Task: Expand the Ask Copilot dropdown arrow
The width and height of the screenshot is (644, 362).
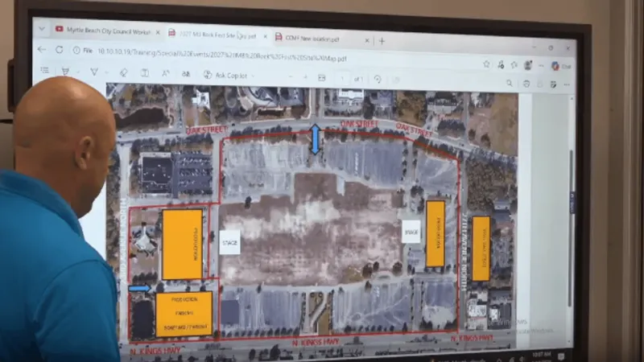Action: click(253, 76)
